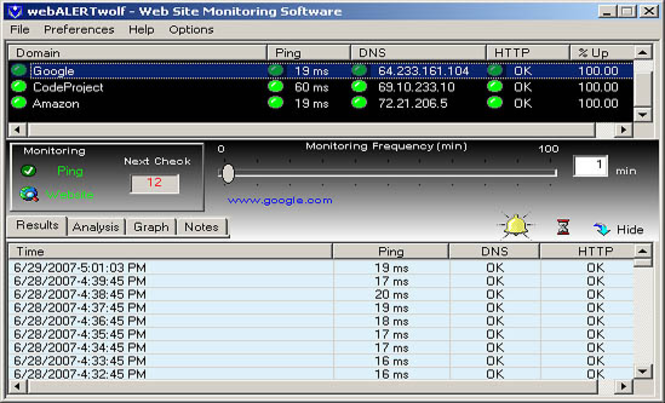Viewport: 665px width, 403px height.
Task: Click the red hourglass icon
Action: tap(563, 227)
